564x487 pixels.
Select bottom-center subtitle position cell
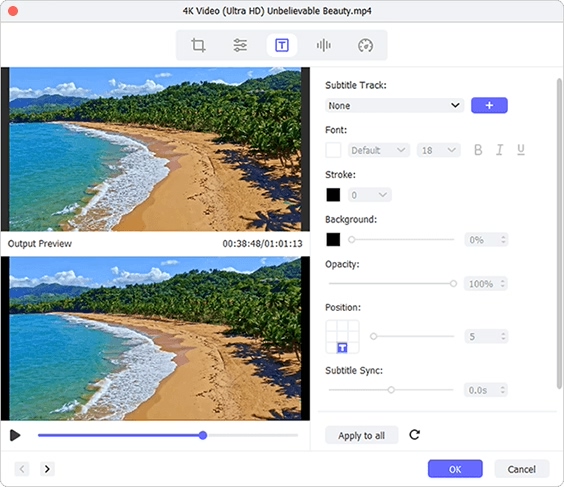tap(342, 348)
